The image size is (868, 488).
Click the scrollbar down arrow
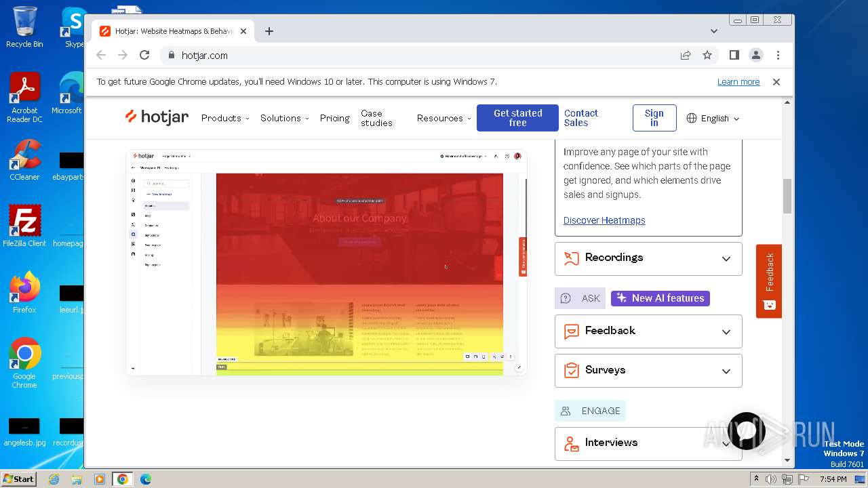click(x=787, y=461)
